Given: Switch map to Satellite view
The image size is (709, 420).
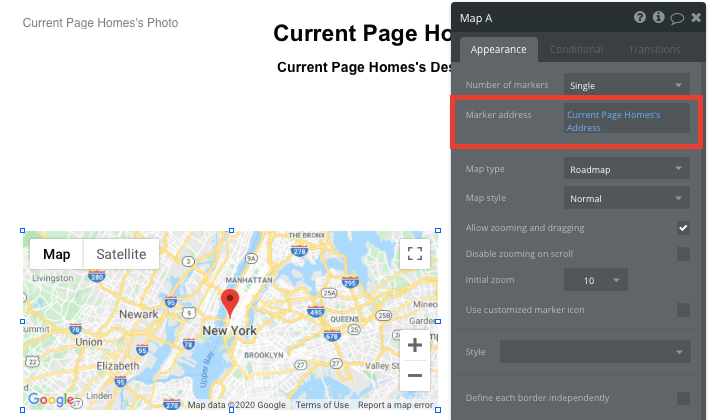Looking at the screenshot, I should (x=121, y=254).
